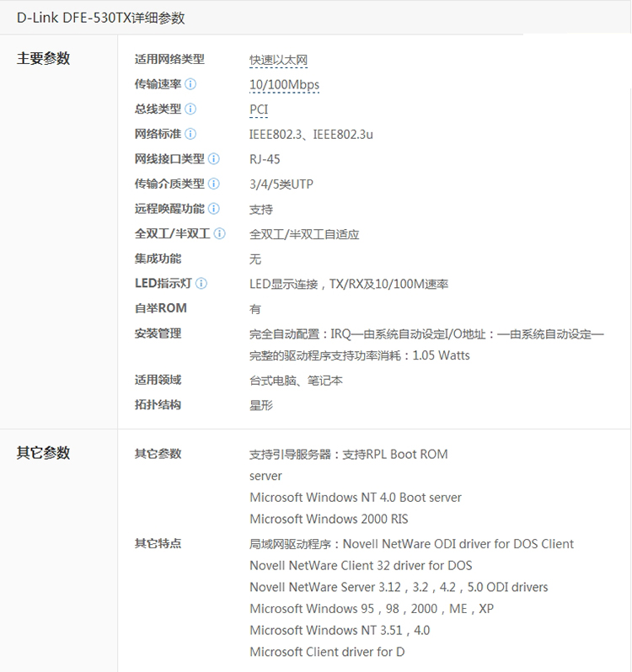Click the info icon next to 总线类型
The height and width of the screenshot is (672, 632).
pyautogui.click(x=190, y=109)
